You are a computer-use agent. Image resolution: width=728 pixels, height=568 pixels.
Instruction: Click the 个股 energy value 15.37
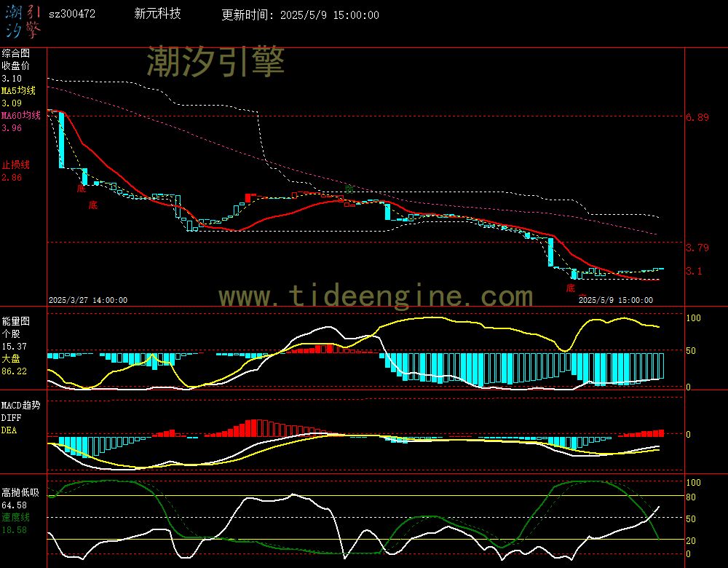(14, 347)
